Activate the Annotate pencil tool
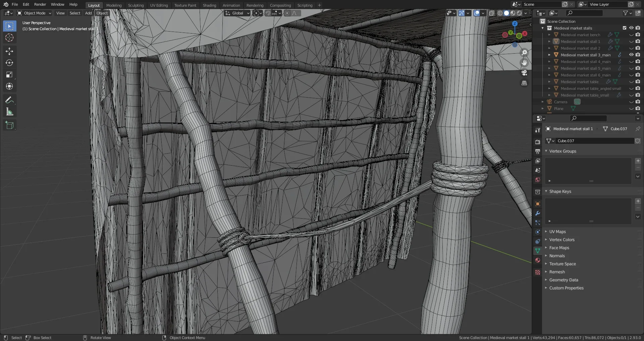Screen dimensions: 644x341 (x=9, y=100)
